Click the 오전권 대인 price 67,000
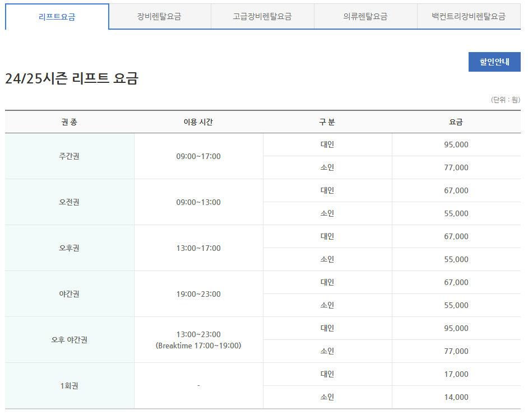This screenshot has height=420, width=528. tap(456, 190)
